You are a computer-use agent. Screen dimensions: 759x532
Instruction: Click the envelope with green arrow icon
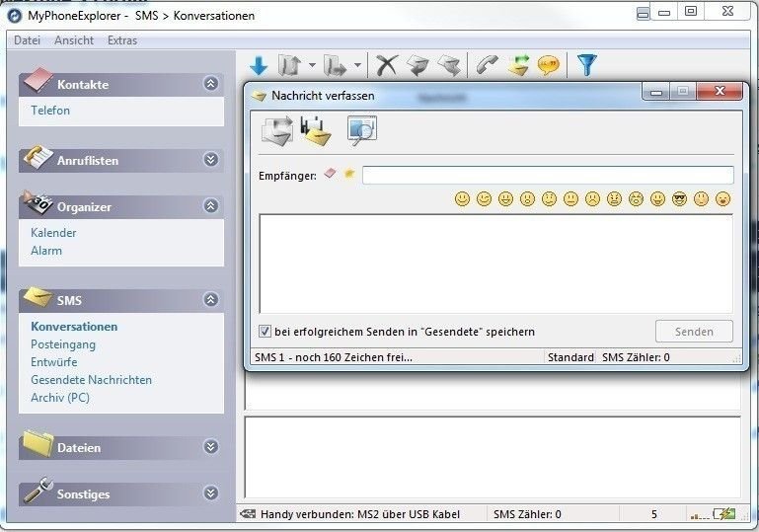518,65
